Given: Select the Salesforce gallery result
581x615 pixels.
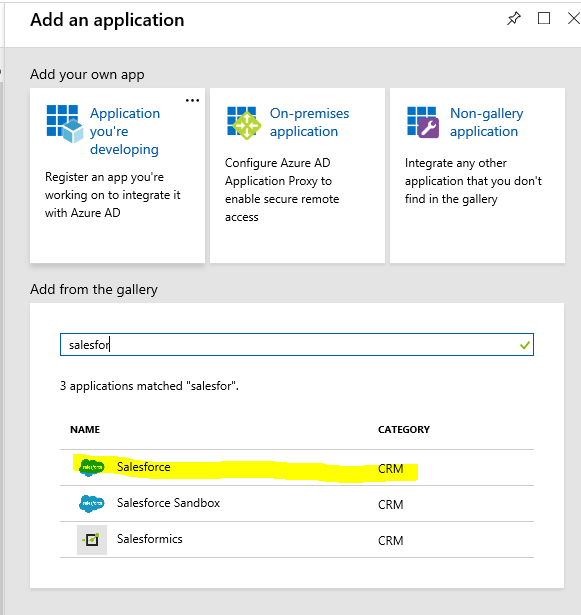Looking at the screenshot, I should 297,468.
